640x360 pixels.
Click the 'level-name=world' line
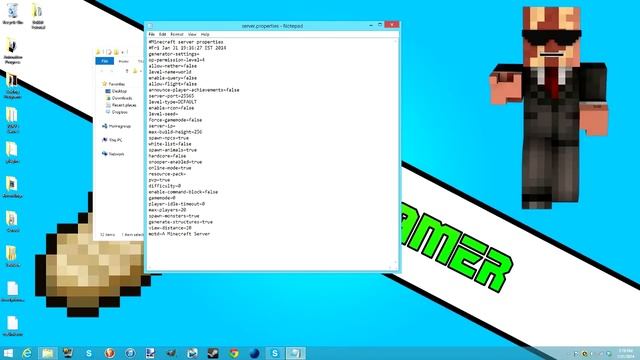tap(170, 72)
